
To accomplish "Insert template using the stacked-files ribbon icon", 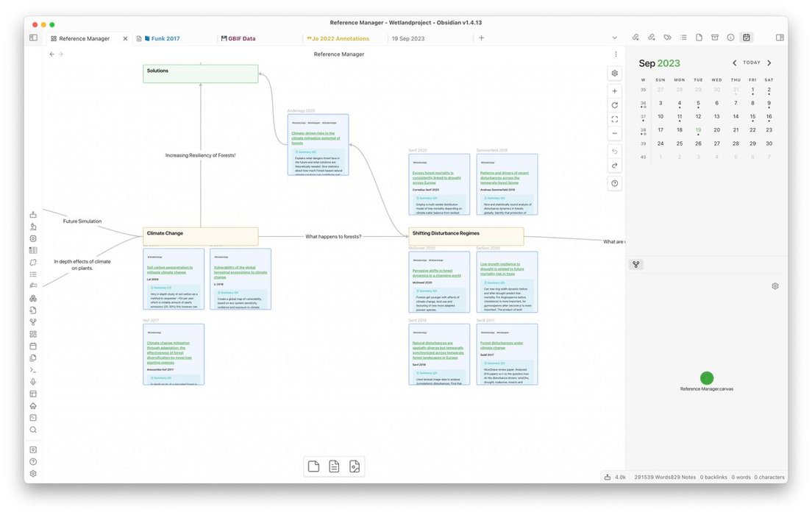I will click(33, 358).
